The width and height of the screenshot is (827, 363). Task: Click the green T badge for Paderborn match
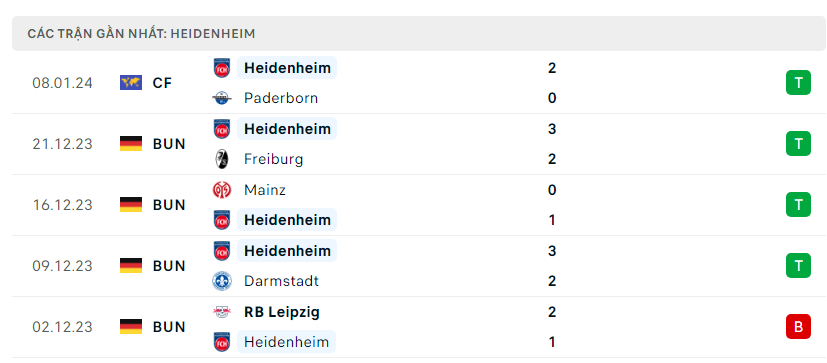798,83
